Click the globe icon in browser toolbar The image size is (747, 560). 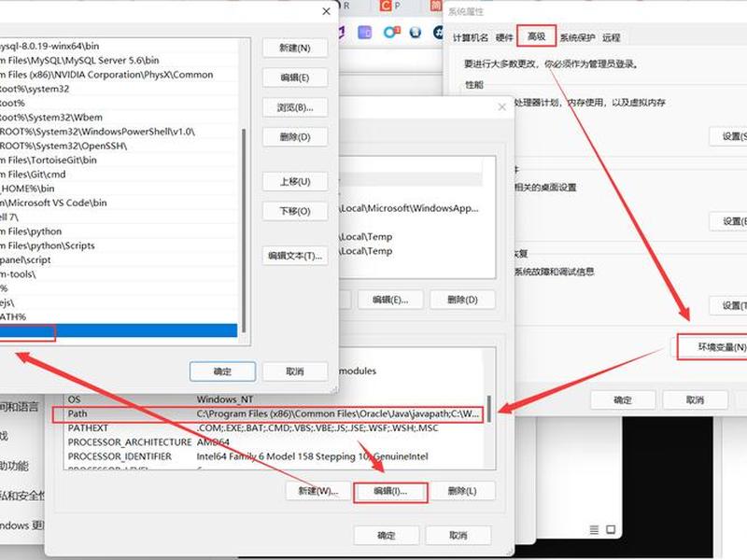[x=416, y=32]
